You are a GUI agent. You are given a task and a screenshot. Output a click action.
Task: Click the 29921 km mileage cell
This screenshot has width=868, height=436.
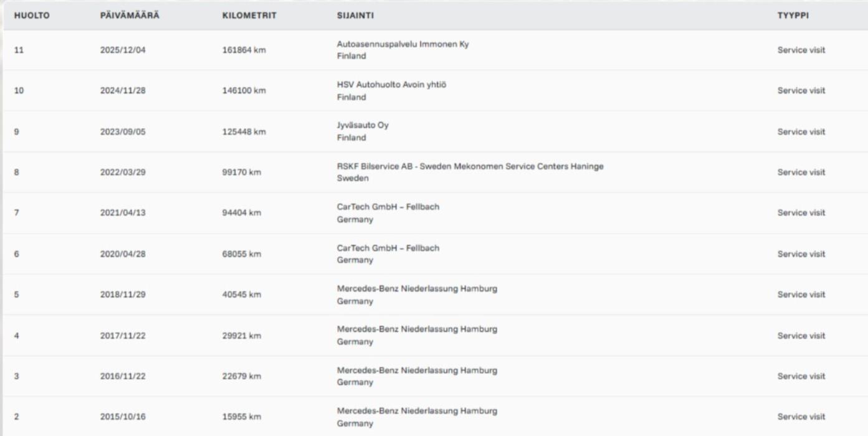click(x=241, y=336)
